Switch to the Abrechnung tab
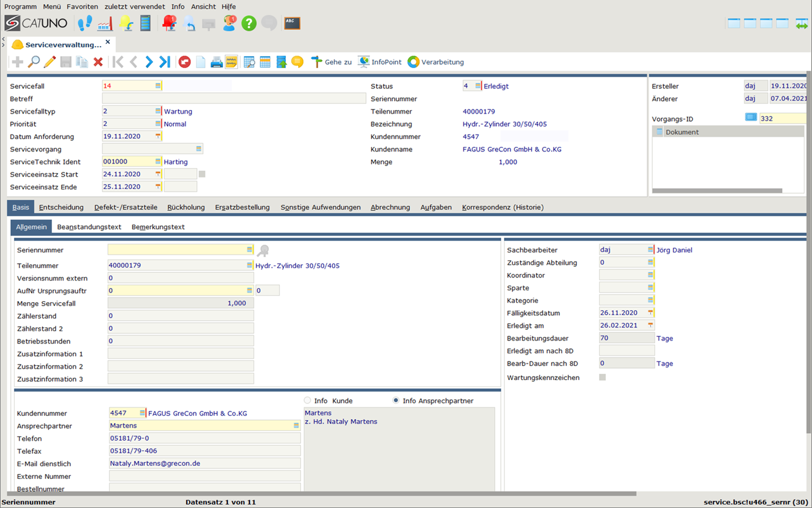812x508 pixels. point(390,207)
